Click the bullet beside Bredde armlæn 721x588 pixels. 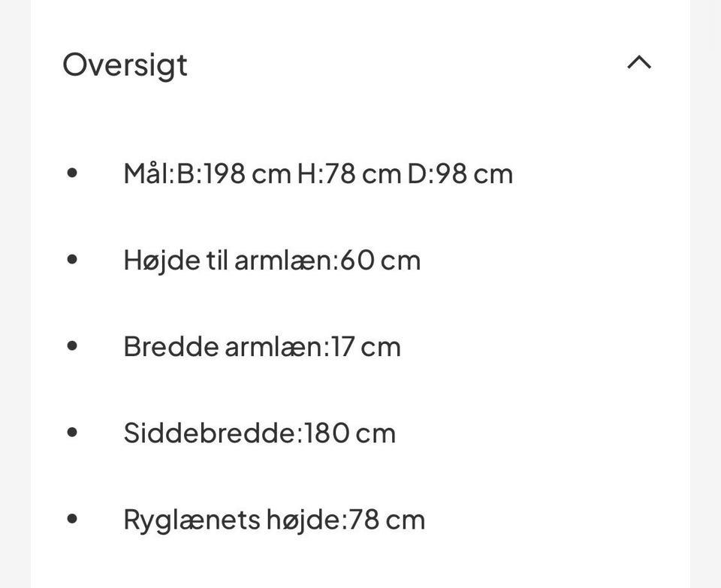coord(73,345)
